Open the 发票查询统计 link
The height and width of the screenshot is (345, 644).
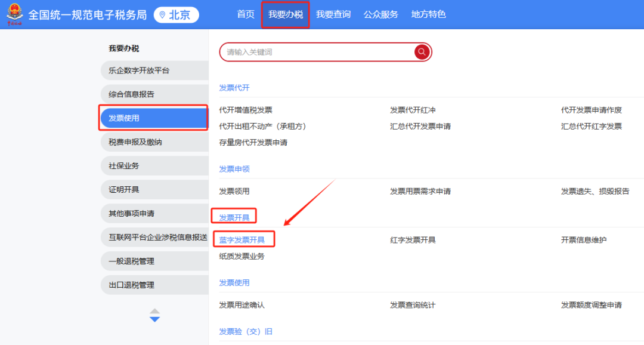(x=413, y=305)
